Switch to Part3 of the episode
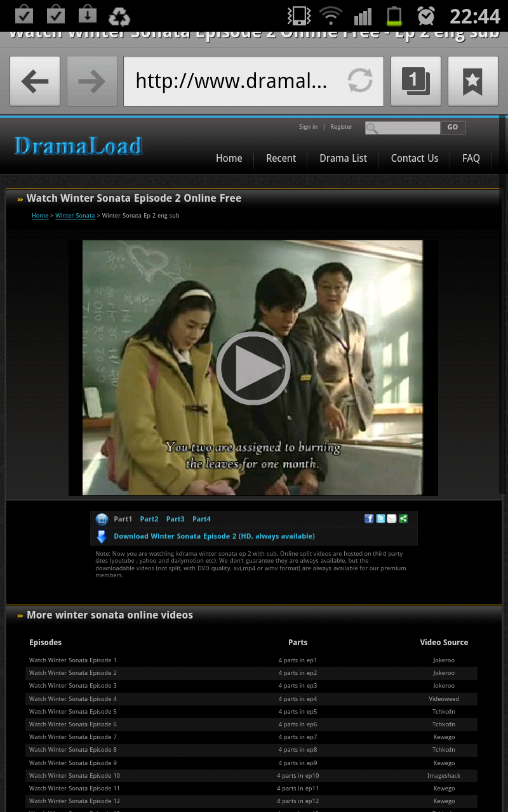This screenshot has height=812, width=508. (x=175, y=519)
